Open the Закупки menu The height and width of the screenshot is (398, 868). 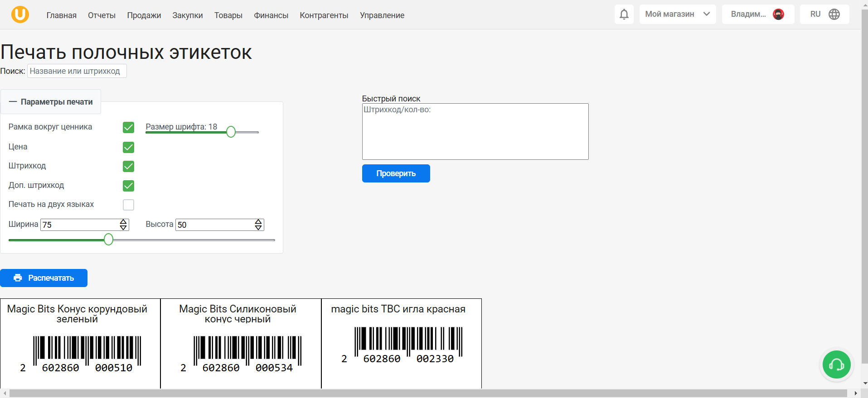[188, 15]
